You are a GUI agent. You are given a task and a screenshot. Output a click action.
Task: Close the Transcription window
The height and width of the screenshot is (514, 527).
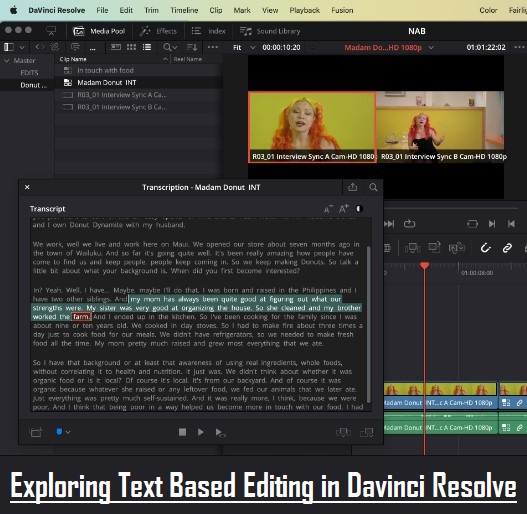[x=27, y=187]
